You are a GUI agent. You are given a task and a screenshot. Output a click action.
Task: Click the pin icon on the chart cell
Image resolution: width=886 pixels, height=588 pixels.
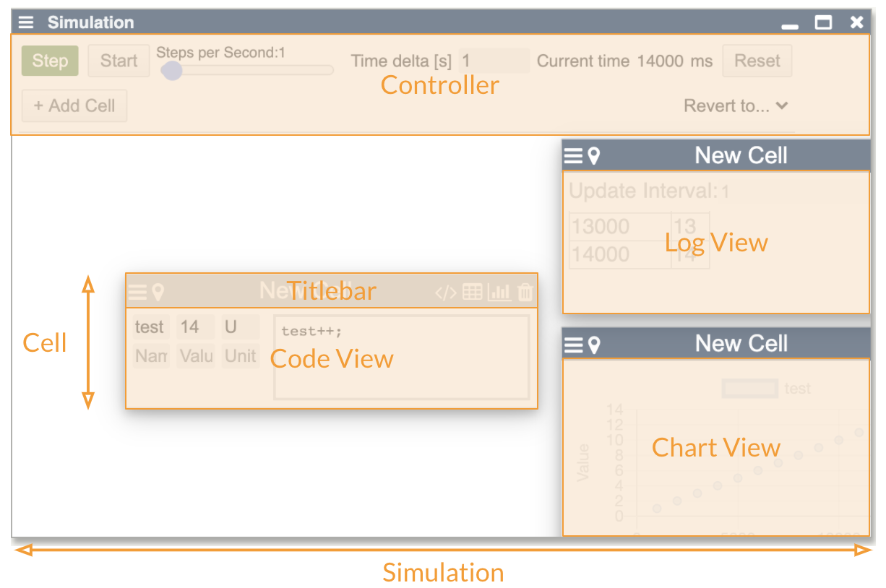pos(594,345)
